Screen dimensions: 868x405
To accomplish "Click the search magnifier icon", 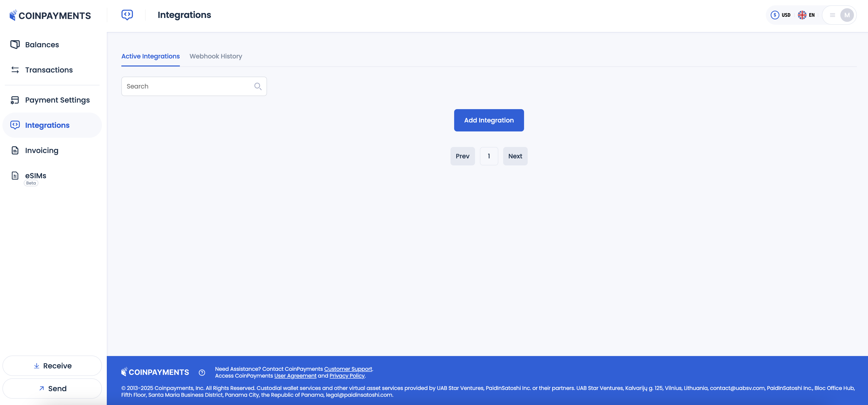I will point(258,87).
